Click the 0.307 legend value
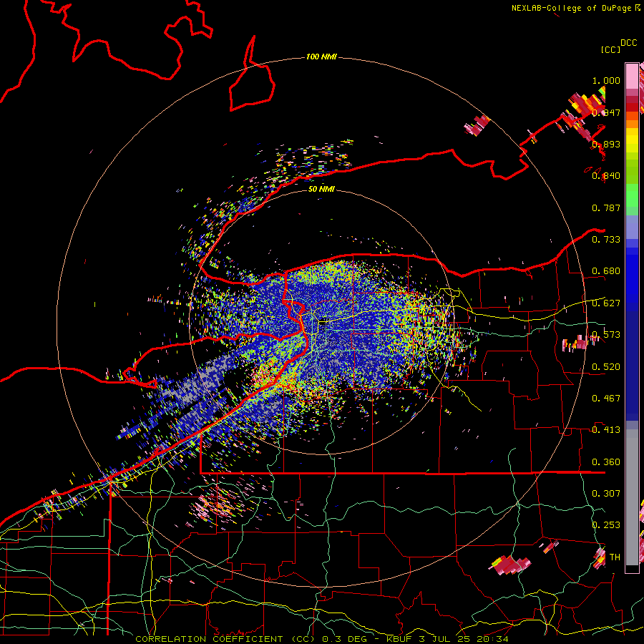 (606, 493)
